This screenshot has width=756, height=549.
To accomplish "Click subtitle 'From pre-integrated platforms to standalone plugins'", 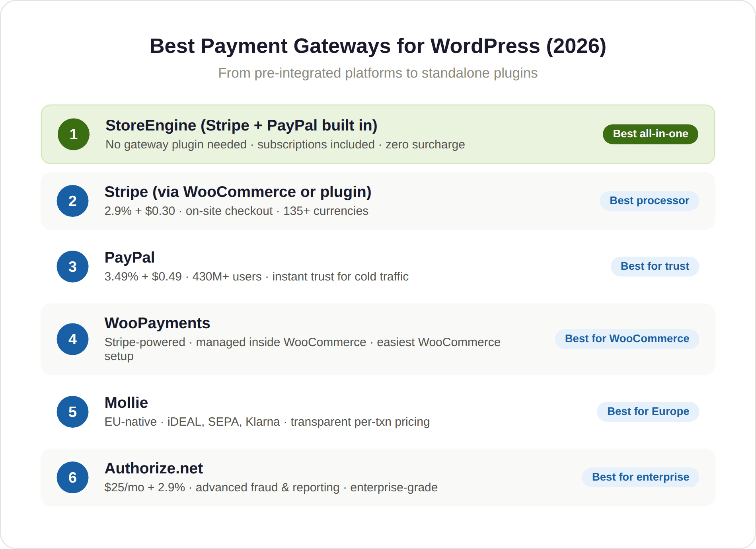I will point(378,73).
